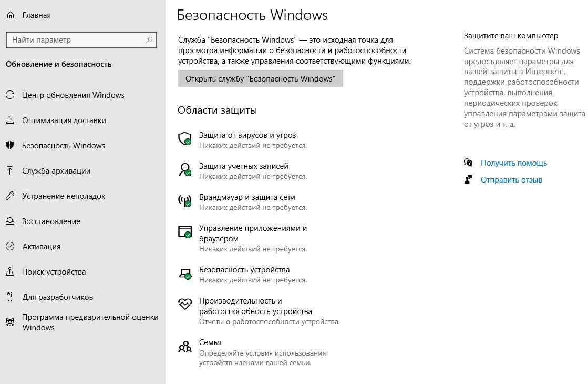Click the Семья family options icon
This screenshot has height=384, width=588.
(x=184, y=346)
